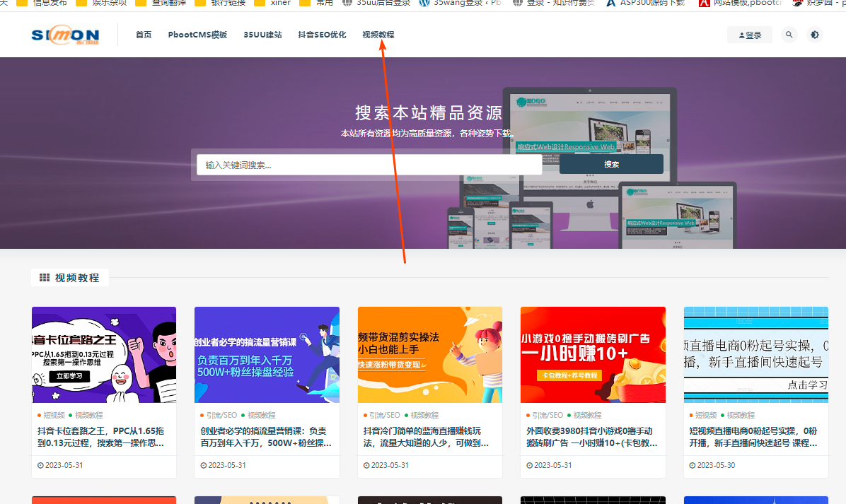846x504 pixels.
Task: Open article title 短视频直播电商0粉起号实操
Action: pyautogui.click(x=753, y=437)
